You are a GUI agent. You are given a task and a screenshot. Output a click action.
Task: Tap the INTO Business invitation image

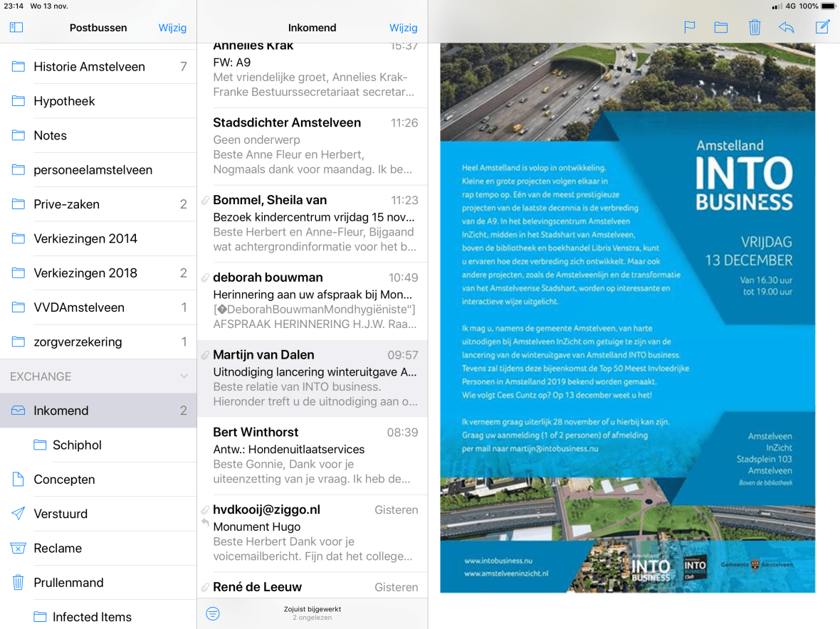coord(627,317)
